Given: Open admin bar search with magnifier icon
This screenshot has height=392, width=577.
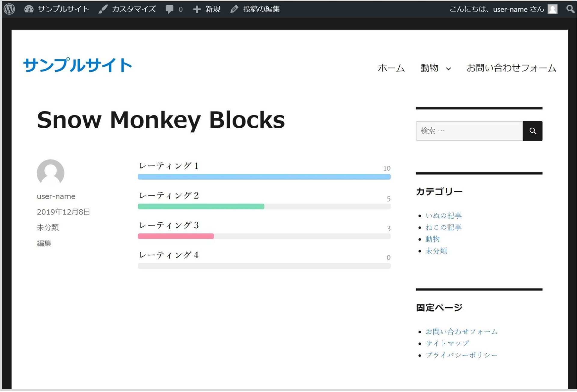Looking at the screenshot, I should [x=569, y=9].
